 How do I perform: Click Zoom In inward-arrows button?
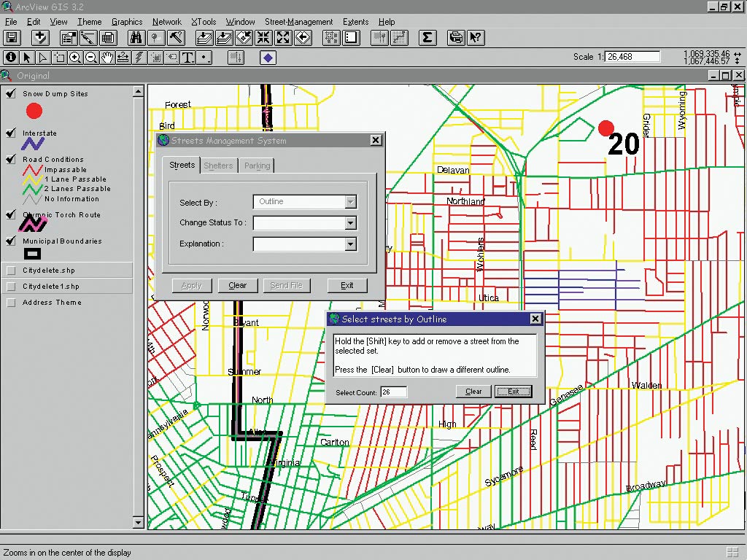(263, 38)
